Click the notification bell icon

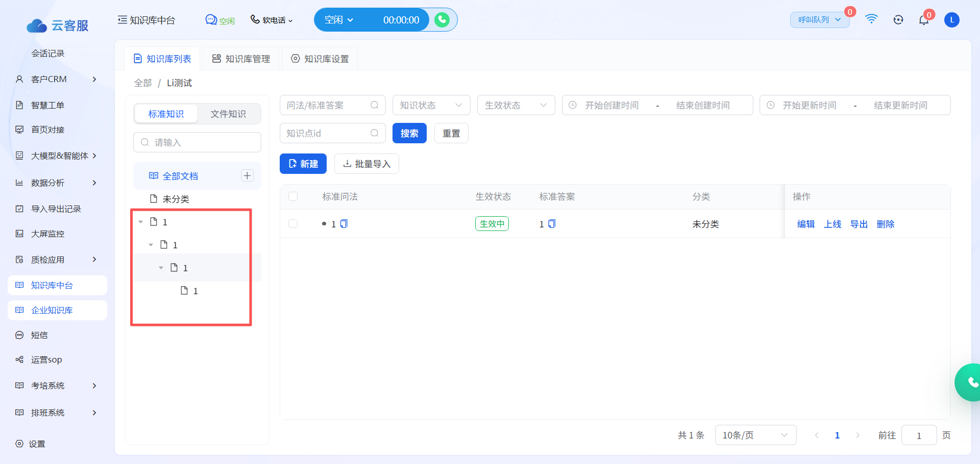pos(923,20)
